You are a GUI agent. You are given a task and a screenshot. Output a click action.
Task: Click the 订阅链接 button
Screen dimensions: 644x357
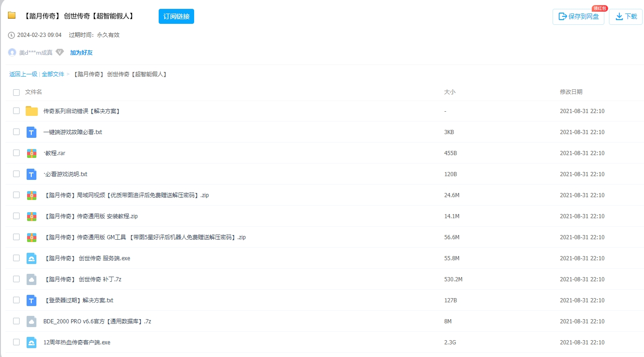pyautogui.click(x=176, y=16)
